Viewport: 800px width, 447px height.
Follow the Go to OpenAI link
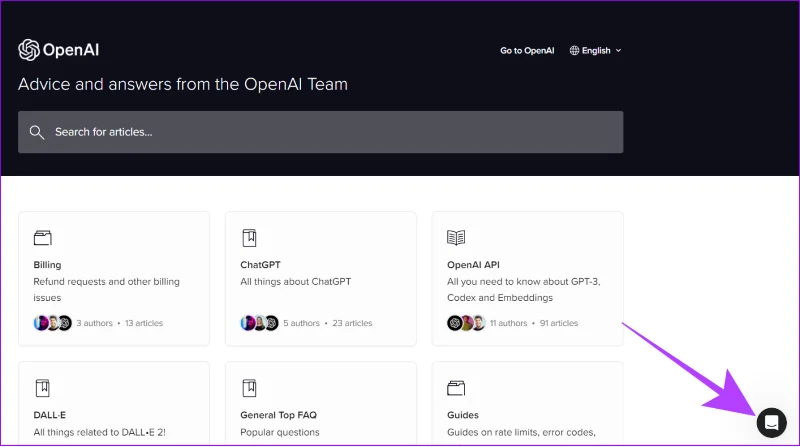coord(527,51)
